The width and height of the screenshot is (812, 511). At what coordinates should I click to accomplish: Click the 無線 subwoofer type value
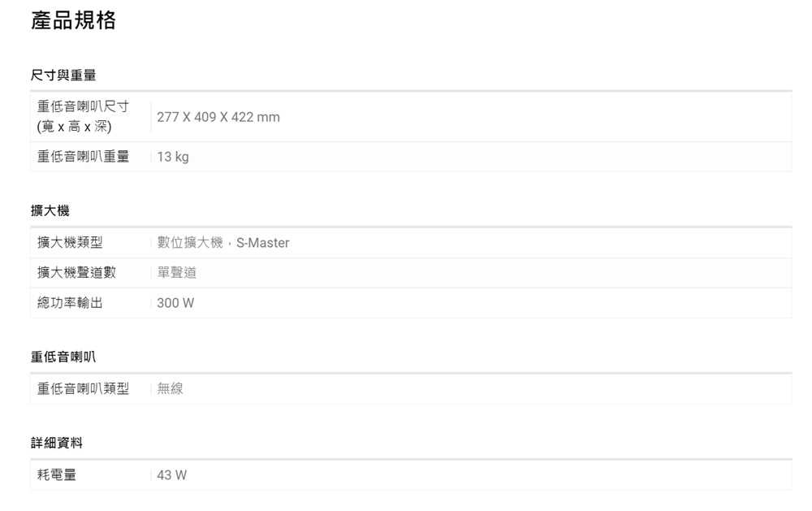coord(171,389)
